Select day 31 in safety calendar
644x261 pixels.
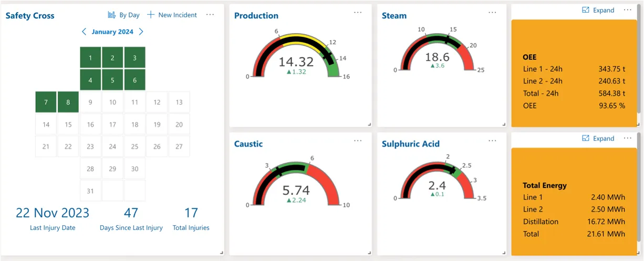(90, 191)
